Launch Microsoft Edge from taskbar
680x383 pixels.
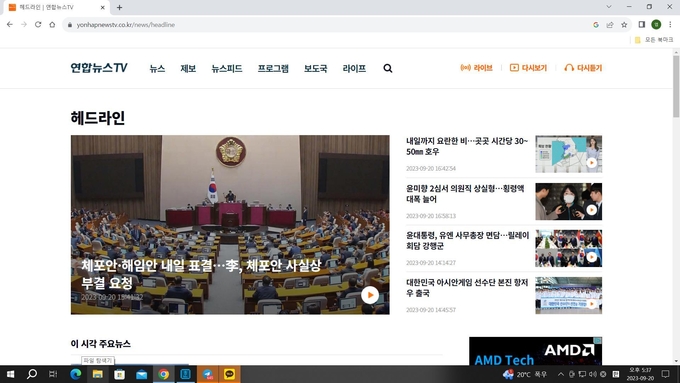point(76,374)
